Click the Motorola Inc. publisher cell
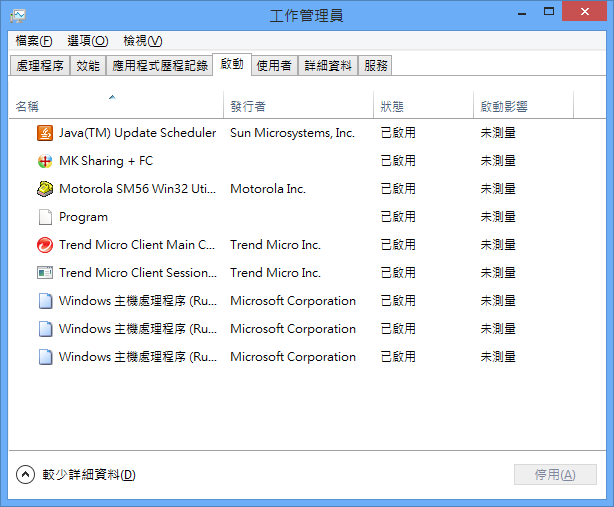This screenshot has width=614, height=507. 268,189
